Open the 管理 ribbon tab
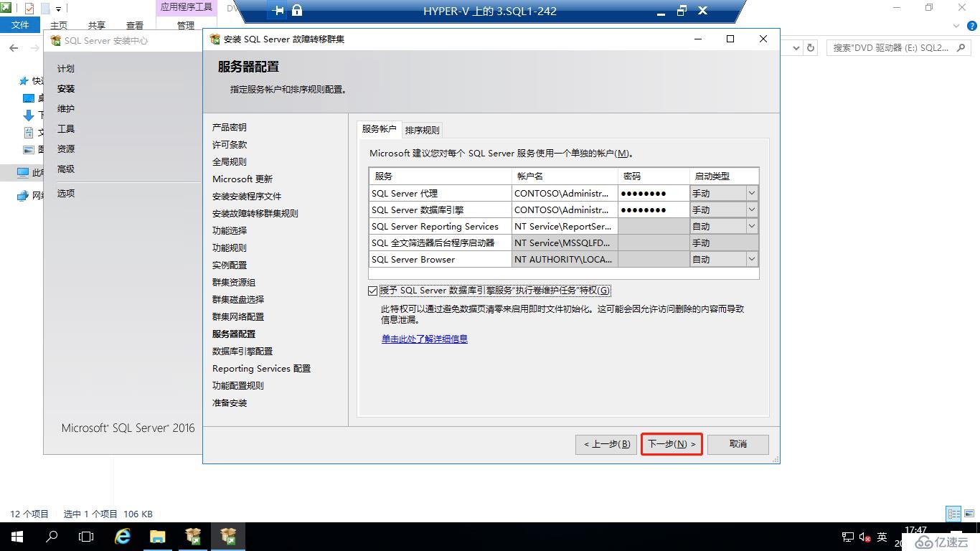 tap(185, 25)
